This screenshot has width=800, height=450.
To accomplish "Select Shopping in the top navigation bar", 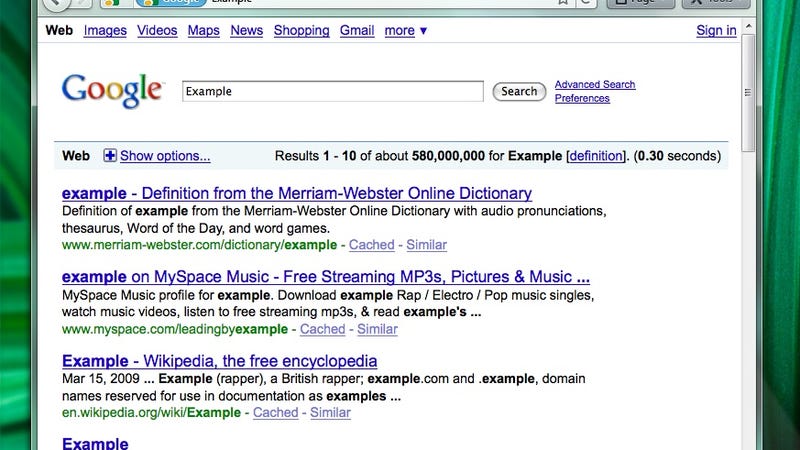I will coord(302,31).
